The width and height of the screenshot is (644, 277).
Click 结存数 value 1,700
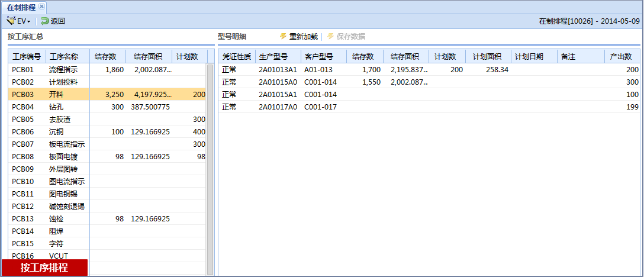pos(372,70)
